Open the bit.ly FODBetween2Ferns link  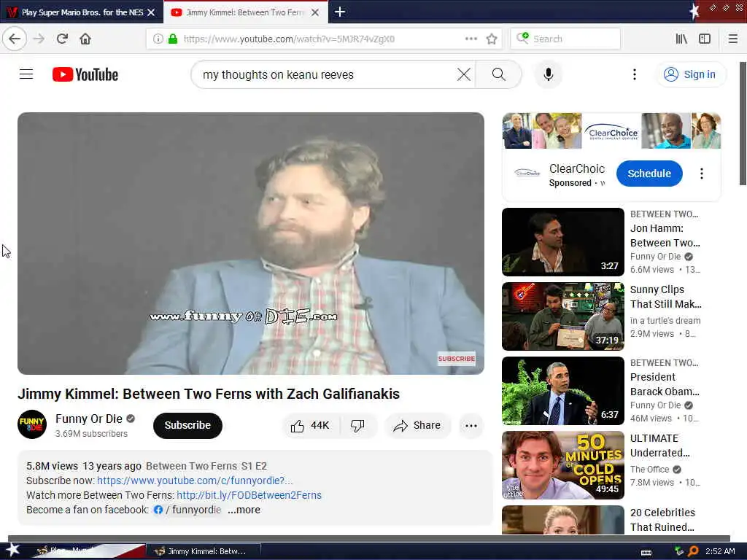coord(249,495)
